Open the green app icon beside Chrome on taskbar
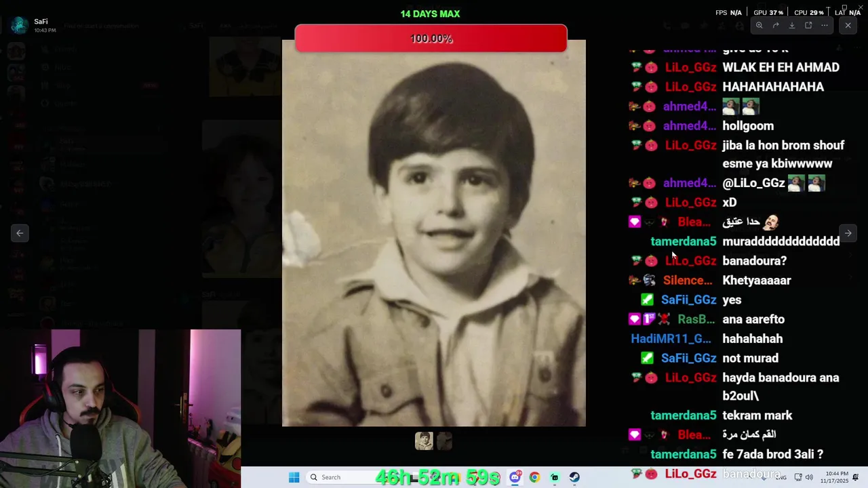 click(555, 477)
